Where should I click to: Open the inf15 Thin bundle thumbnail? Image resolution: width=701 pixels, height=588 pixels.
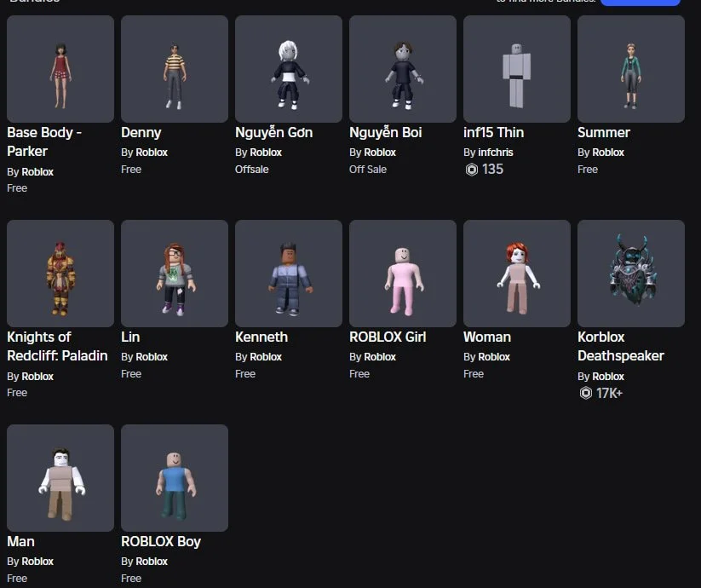point(517,69)
